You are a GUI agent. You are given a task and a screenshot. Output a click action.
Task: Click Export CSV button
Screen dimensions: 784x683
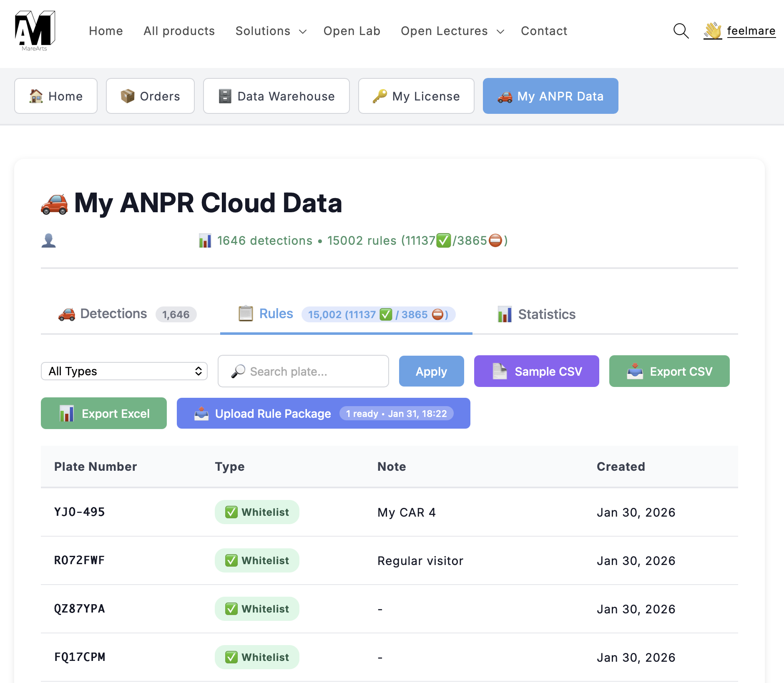point(669,371)
